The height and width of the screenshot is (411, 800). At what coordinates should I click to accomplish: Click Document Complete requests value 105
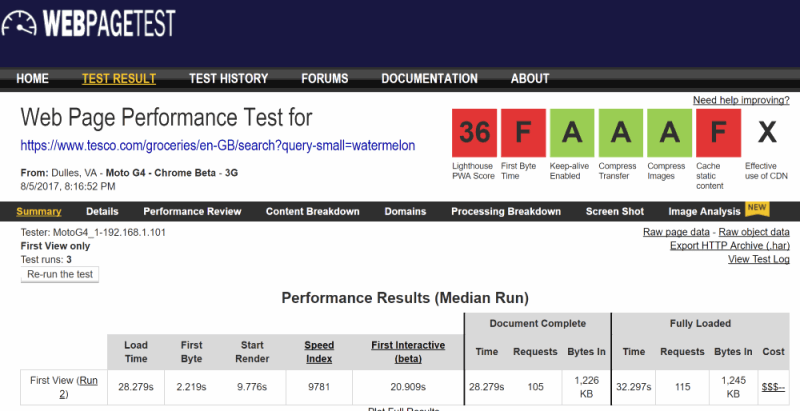535,387
